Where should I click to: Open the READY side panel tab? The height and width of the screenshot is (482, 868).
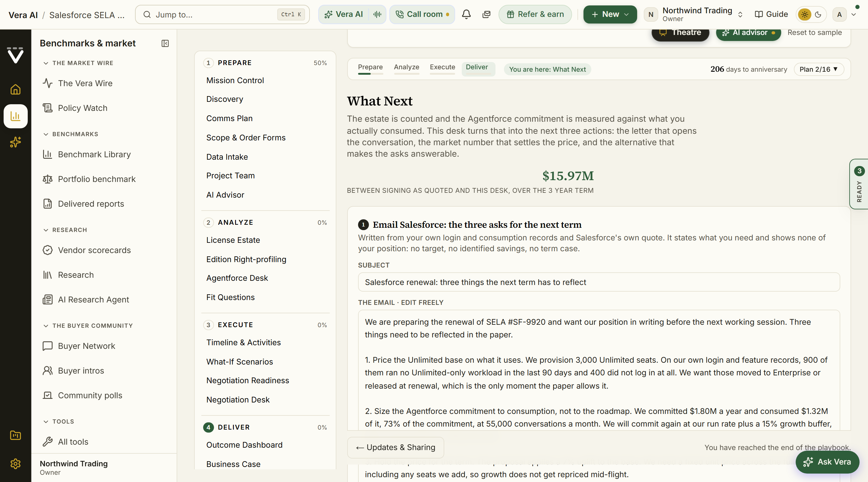[x=859, y=184]
